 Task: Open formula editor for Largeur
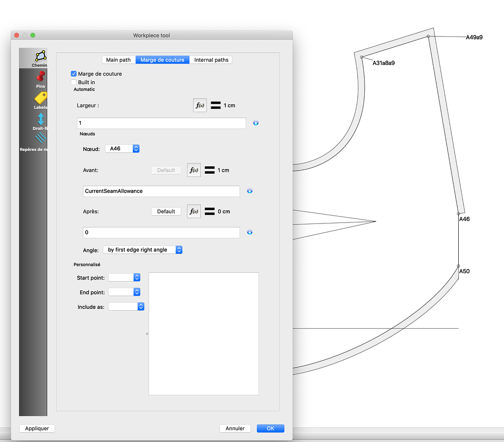200,105
